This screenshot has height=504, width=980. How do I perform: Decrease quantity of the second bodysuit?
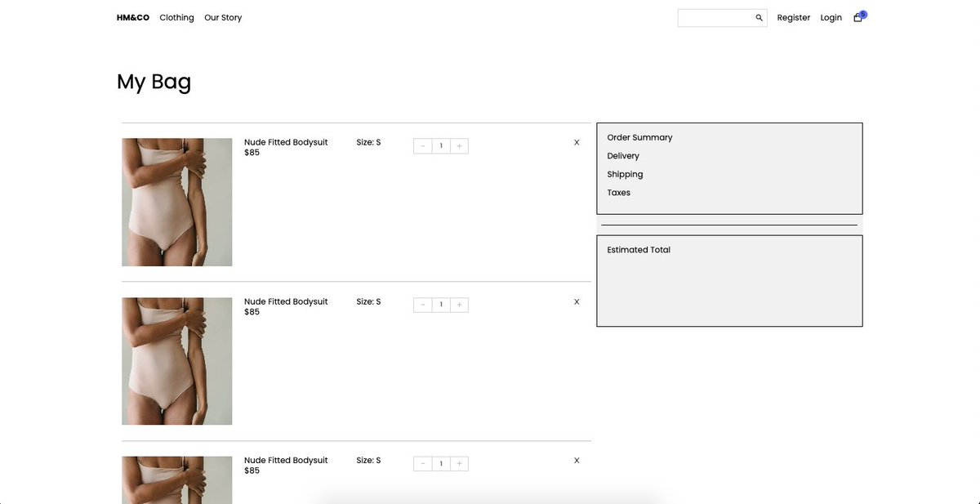(x=423, y=305)
